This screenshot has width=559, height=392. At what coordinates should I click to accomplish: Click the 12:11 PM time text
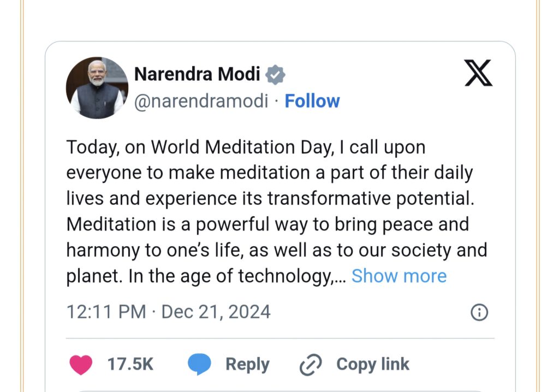[x=106, y=312]
